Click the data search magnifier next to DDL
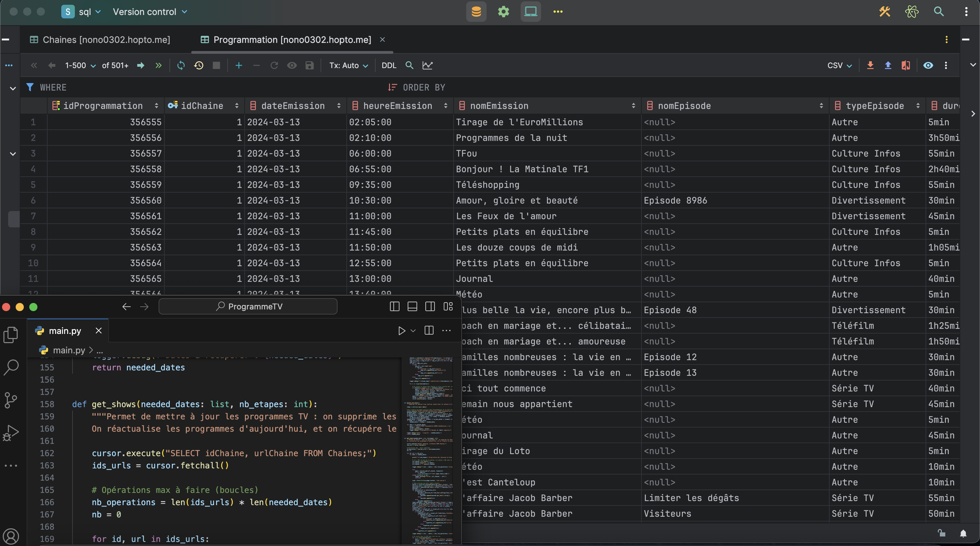Viewport: 980px width, 546px height. [x=409, y=65]
